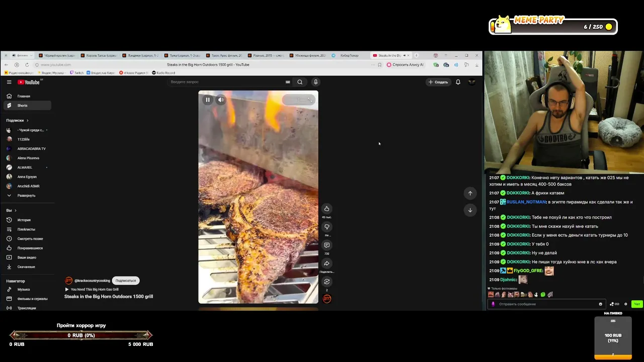The image size is (644, 362).
Task: Click the browser back arrow
Action: point(6,65)
